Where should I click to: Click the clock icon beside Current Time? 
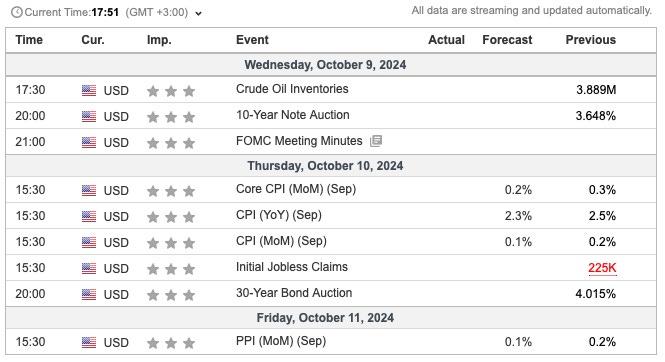[17, 12]
